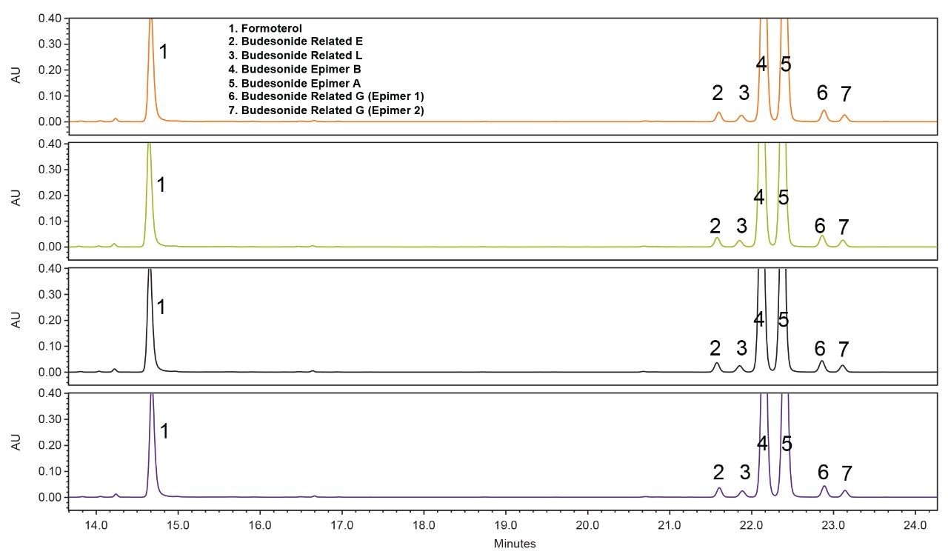Click peak label 1 in the black chromatogram

coord(161,307)
